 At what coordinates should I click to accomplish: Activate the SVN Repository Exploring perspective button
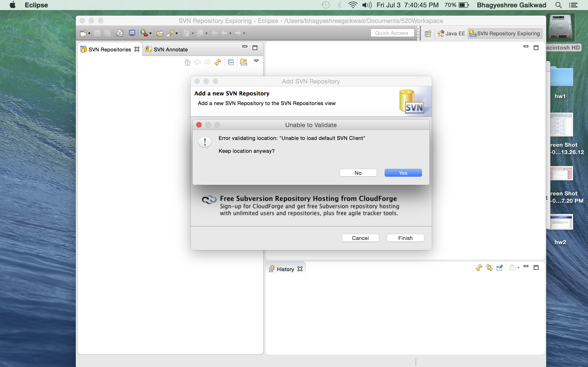pyautogui.click(x=505, y=33)
